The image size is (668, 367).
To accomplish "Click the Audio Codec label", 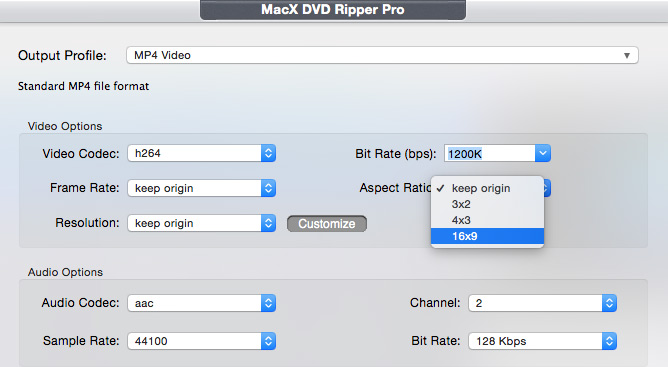I will point(81,303).
